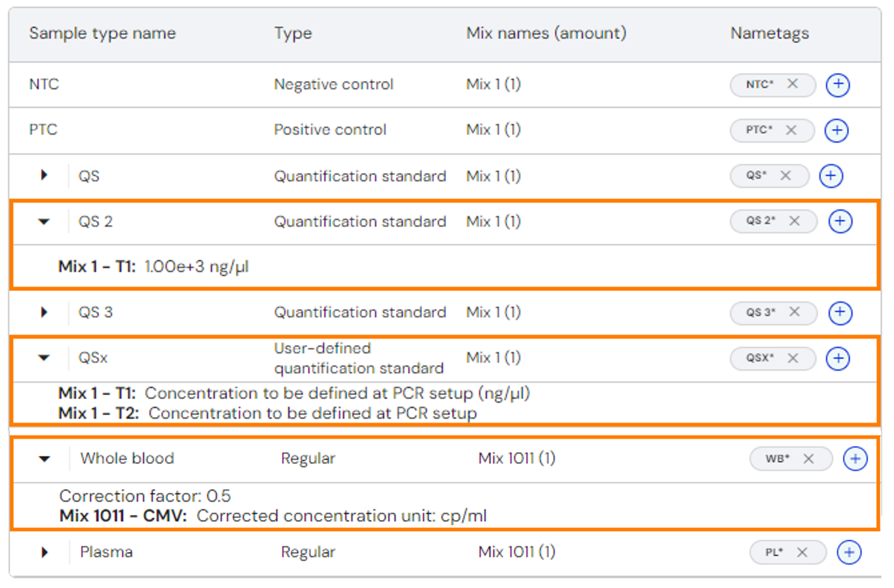Click Mix 1011 (1) in Plasma row
The width and height of the screenshot is (894, 588).
pos(517,552)
